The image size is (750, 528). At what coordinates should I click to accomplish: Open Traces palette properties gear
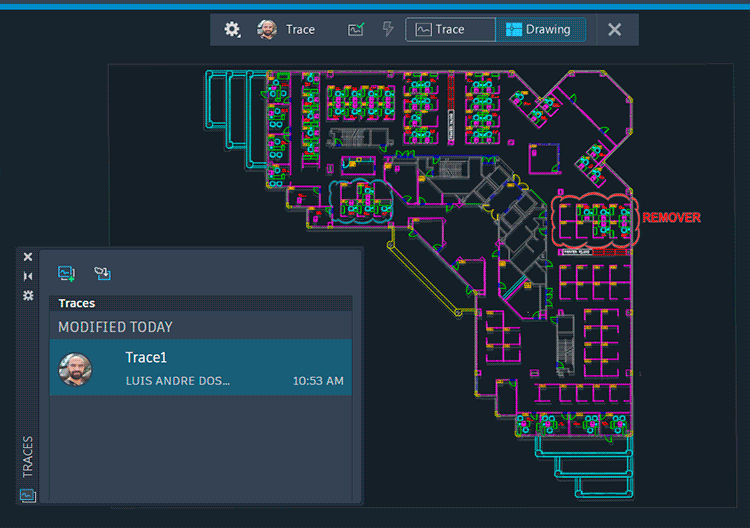click(28, 296)
